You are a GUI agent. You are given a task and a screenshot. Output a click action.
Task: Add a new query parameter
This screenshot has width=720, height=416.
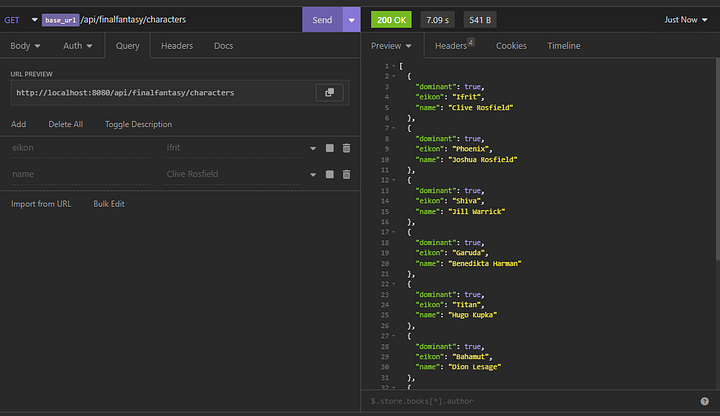18,124
